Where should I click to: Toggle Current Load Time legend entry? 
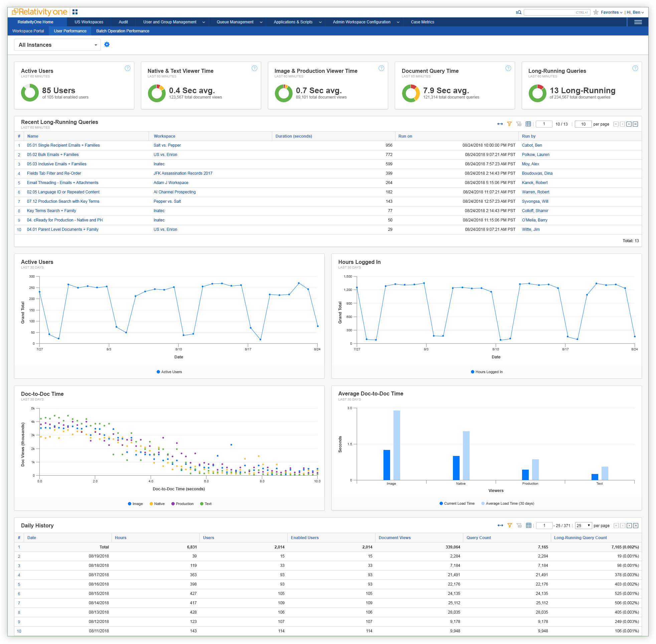pyautogui.click(x=457, y=503)
